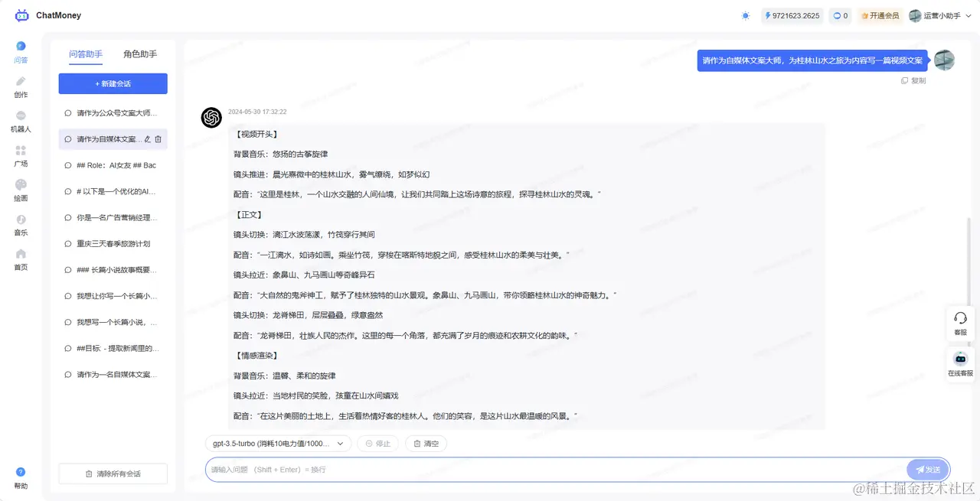980x501 pixels.
Task: Open conversation 重庆三天春季旅游计划
Action: 113,244
